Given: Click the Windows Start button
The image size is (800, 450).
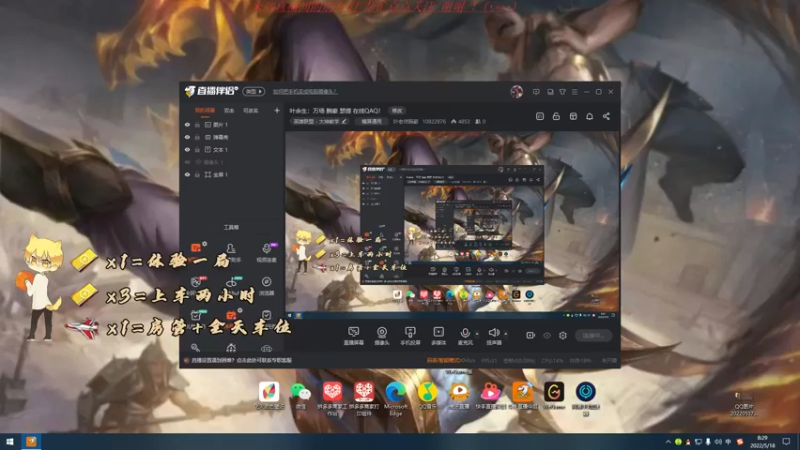Looking at the screenshot, I should 10,441.
